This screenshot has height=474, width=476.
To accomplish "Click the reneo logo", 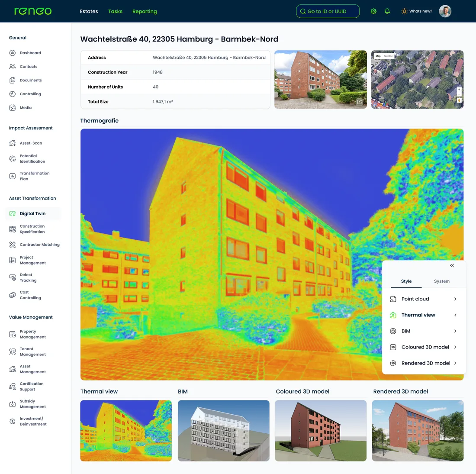I will (33, 11).
